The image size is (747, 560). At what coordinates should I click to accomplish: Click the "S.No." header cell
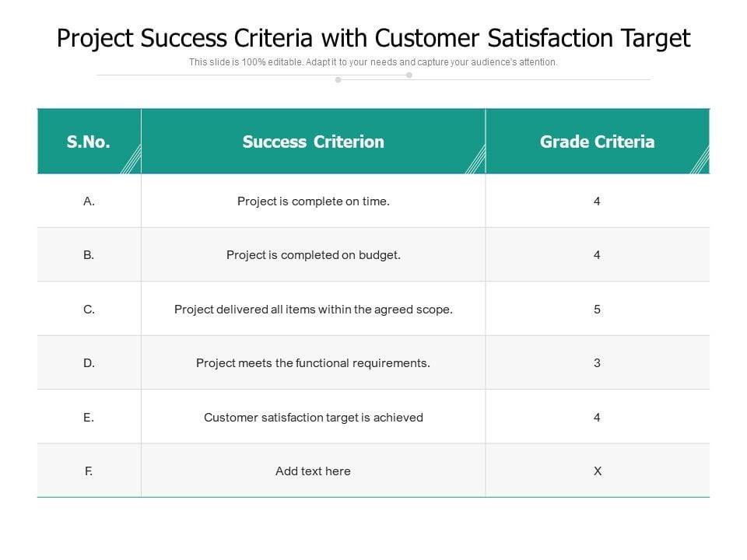click(x=89, y=142)
